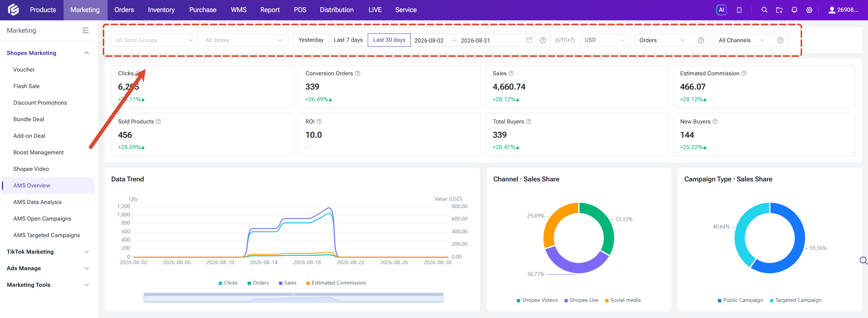
Task: Click the New Buyers info icon
Action: coord(715,122)
